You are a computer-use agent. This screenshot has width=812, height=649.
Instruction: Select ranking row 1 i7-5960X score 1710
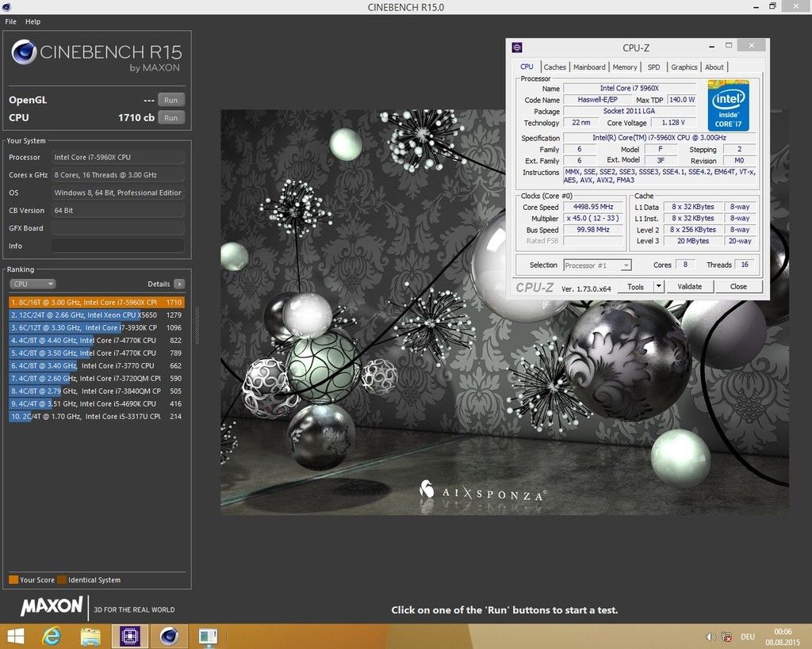click(x=96, y=302)
